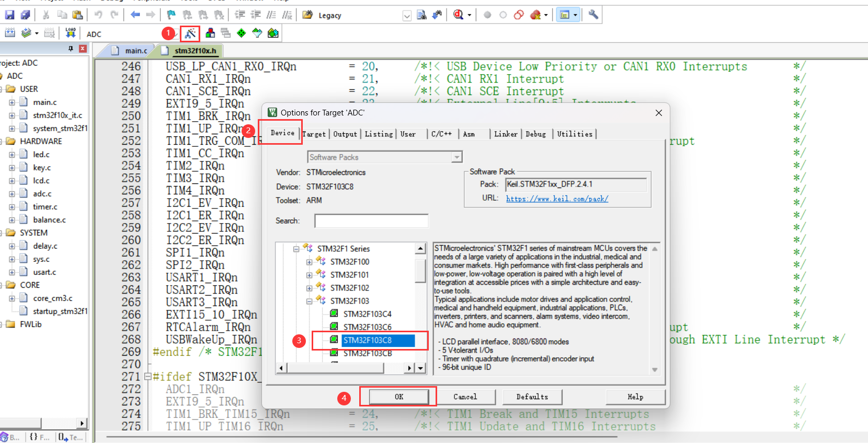Close the Project panel with red X
Screen dimensions: 868x443
(83, 49)
